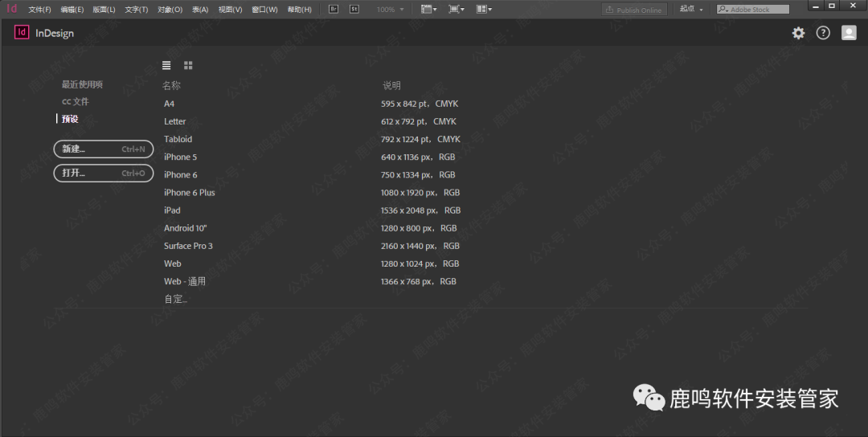Viewport: 868px width, 437px height.
Task: Open the view options dropdown
Action: point(429,10)
